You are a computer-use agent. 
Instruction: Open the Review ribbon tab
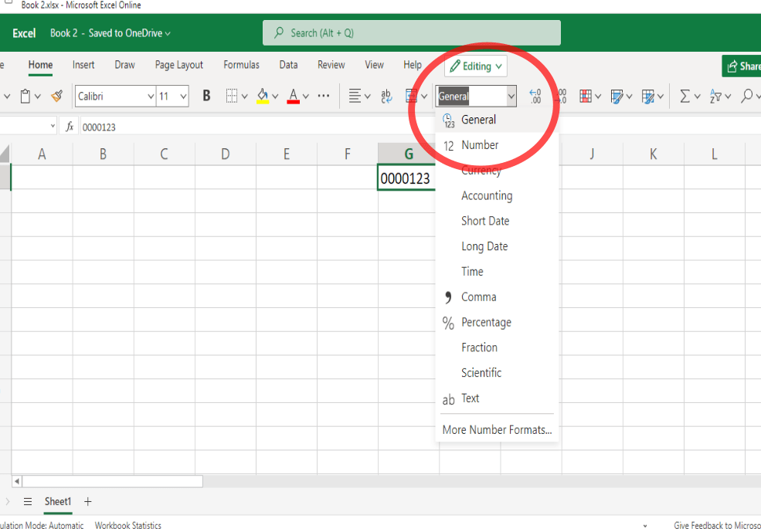click(x=331, y=65)
